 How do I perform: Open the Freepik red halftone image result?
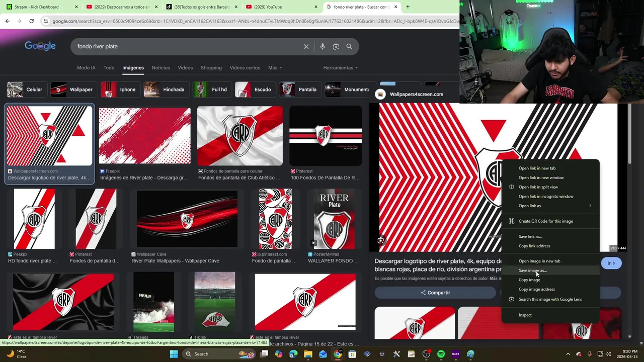click(145, 136)
